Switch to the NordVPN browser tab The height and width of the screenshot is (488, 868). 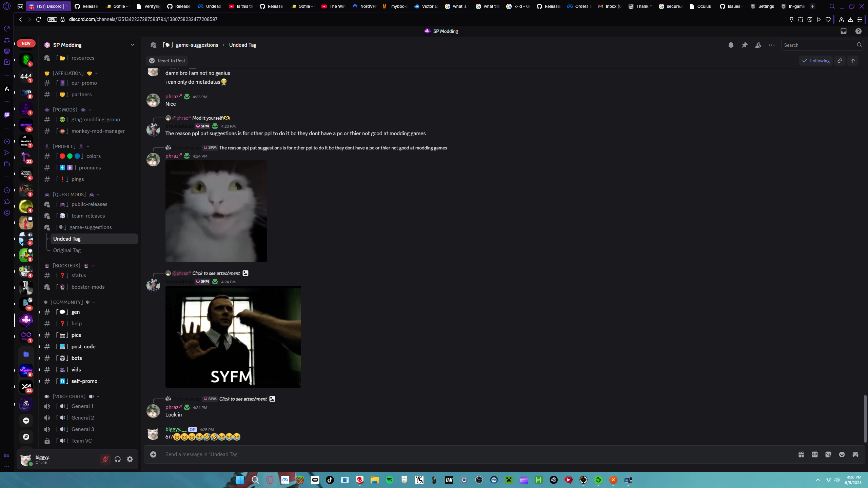tap(365, 6)
